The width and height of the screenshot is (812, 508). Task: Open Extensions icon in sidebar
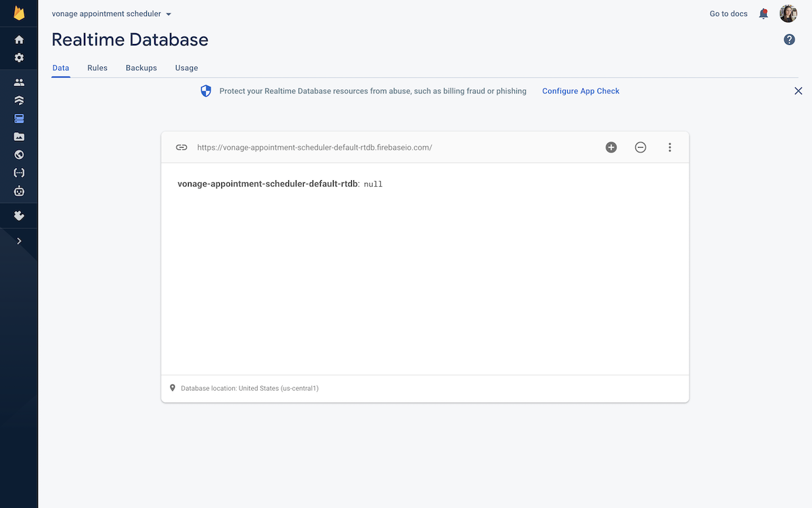pyautogui.click(x=19, y=215)
